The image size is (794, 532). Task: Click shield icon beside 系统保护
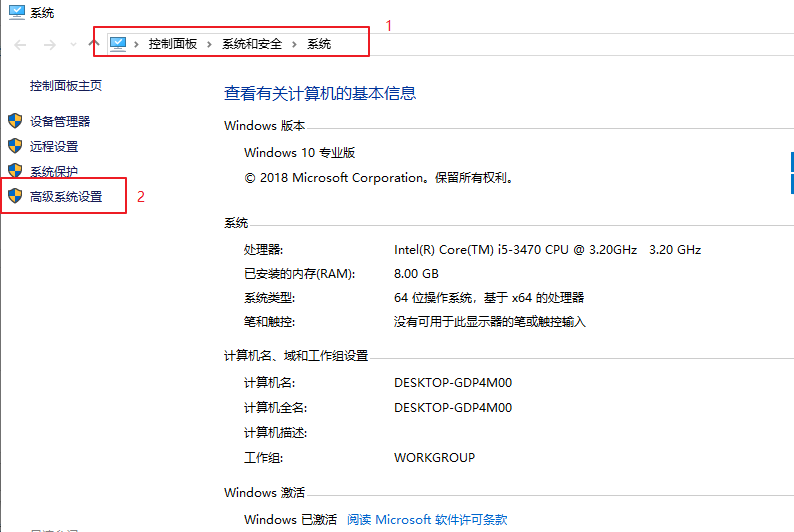pos(15,170)
